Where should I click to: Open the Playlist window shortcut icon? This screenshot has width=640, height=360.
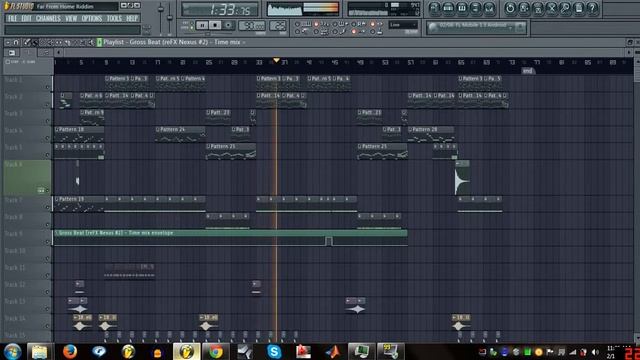[x=434, y=8]
